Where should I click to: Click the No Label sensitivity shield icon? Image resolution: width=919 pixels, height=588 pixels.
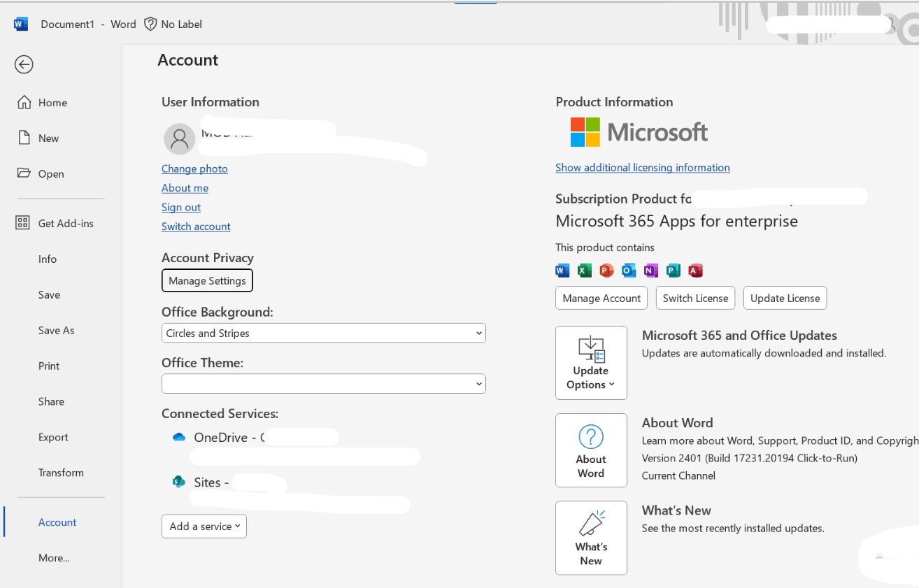coord(150,24)
